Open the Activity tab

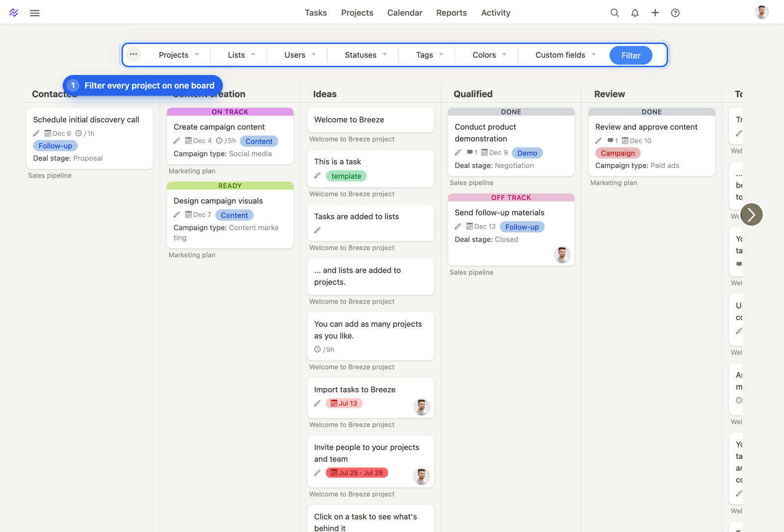(495, 13)
